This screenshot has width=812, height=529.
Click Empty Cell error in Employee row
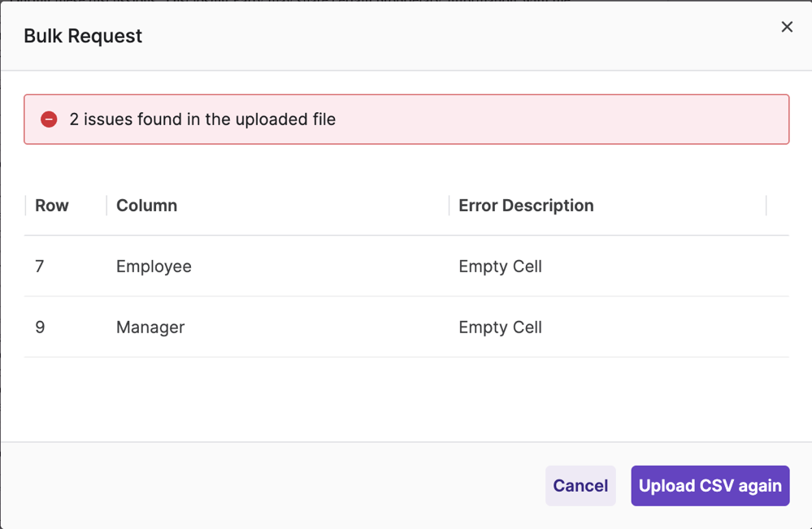[500, 267]
